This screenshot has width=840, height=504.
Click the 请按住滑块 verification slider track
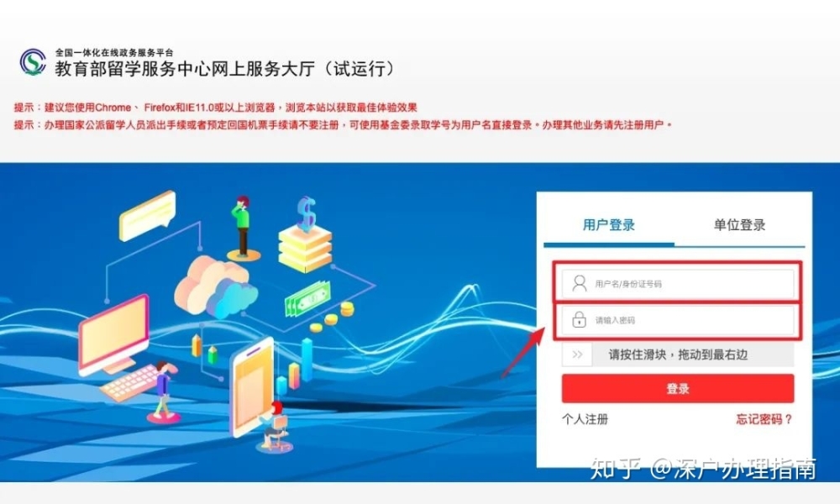678,354
